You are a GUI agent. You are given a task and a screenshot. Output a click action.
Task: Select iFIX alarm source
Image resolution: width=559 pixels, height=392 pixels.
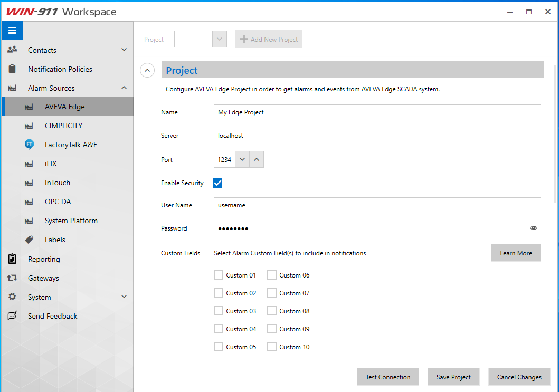(x=68, y=164)
